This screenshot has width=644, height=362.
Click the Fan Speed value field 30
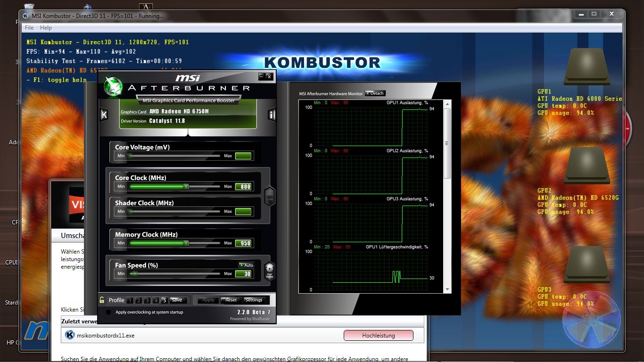click(244, 274)
